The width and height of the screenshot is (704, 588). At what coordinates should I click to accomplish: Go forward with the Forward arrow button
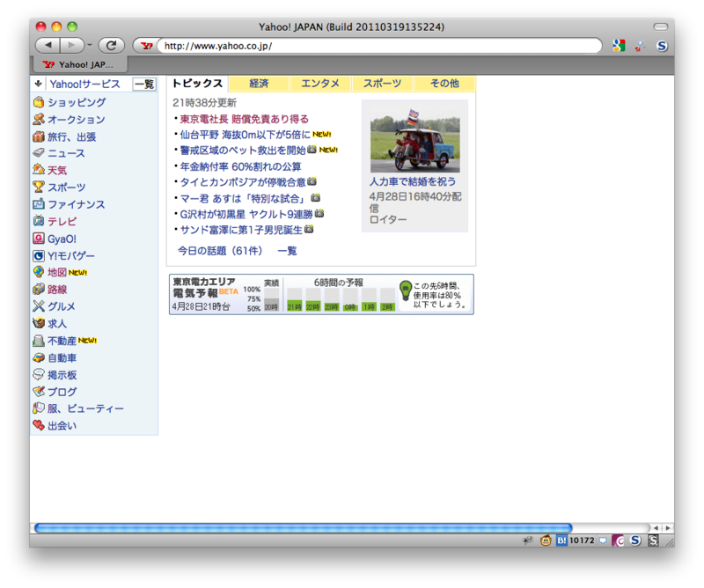71,46
